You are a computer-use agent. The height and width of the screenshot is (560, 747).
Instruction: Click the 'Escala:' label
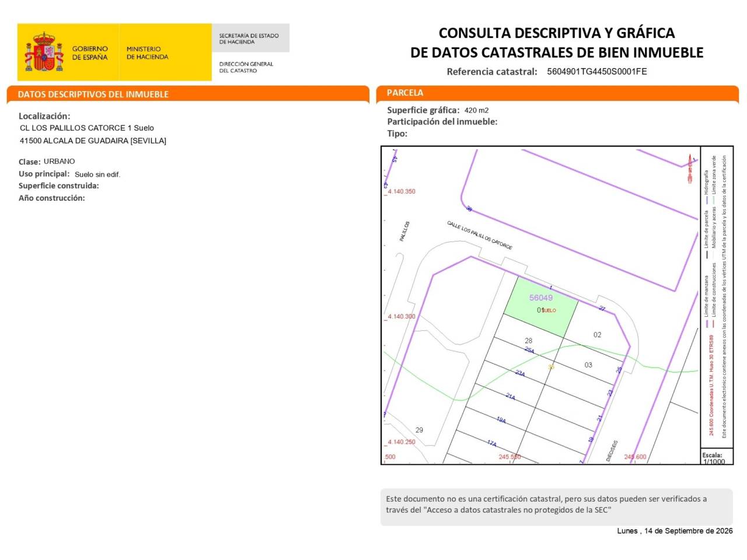coord(712,455)
